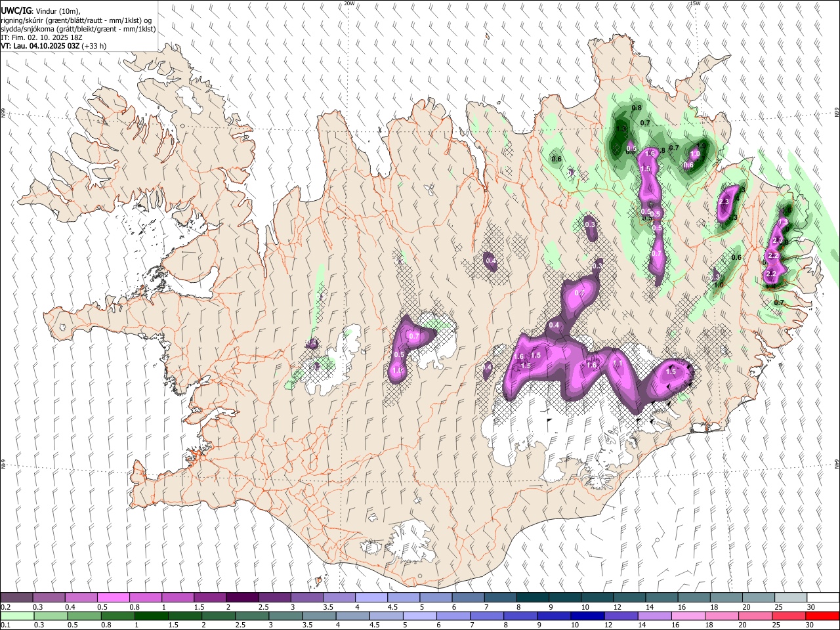Image resolution: width=840 pixels, height=630 pixels.
Task: Click the '66N' latitude label on right edge
Action: pyautogui.click(x=837, y=113)
